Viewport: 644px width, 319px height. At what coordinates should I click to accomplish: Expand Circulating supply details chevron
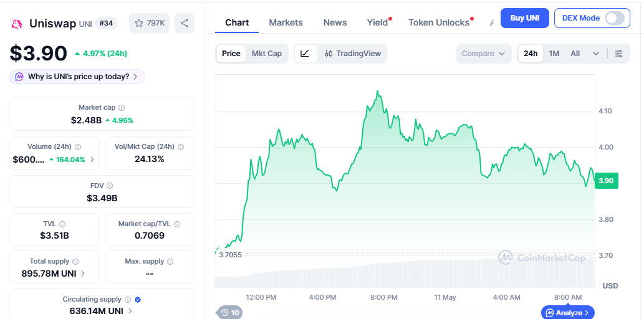(x=130, y=311)
